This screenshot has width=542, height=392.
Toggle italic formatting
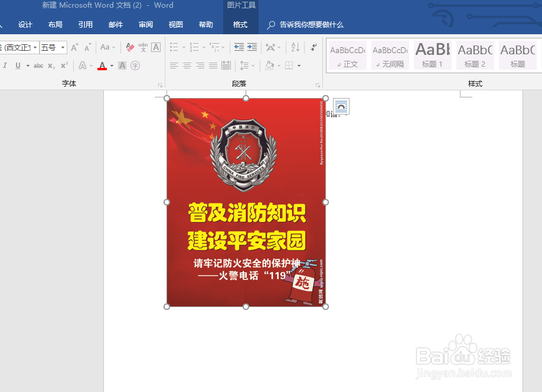pos(5,66)
